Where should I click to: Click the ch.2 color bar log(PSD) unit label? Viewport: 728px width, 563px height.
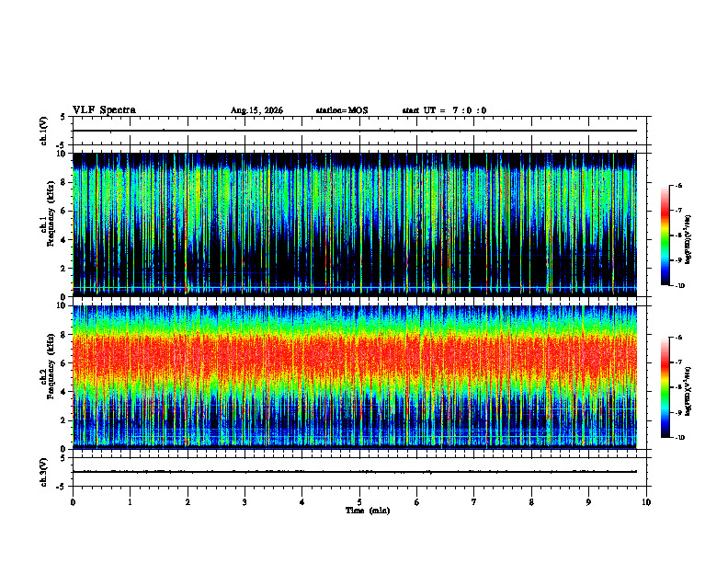pos(688,391)
